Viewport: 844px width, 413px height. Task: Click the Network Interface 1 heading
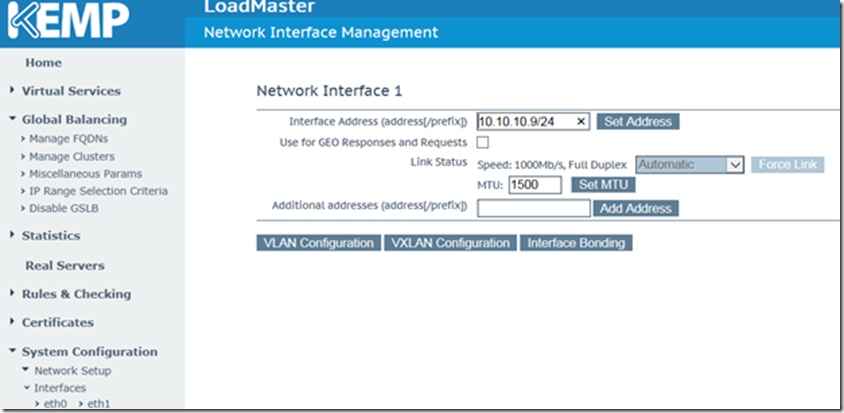click(x=329, y=91)
